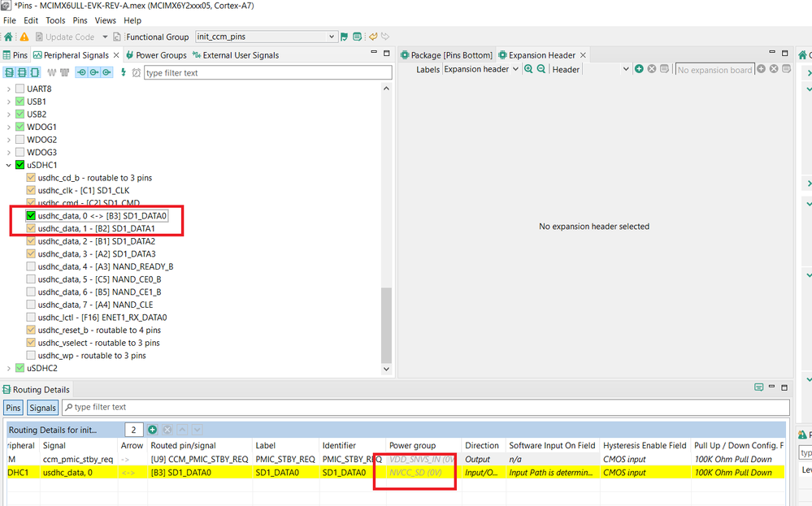Screen dimensions: 812x506
Task: Open the Tools menu
Action: pos(55,20)
